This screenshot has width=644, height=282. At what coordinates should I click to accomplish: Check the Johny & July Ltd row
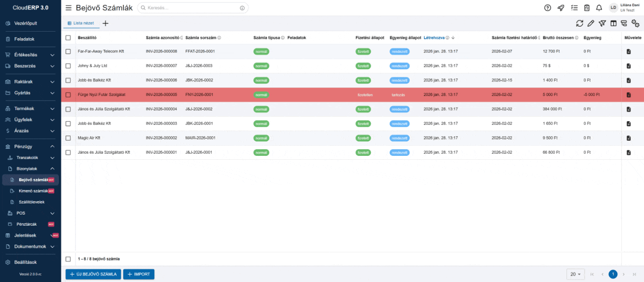68,66
